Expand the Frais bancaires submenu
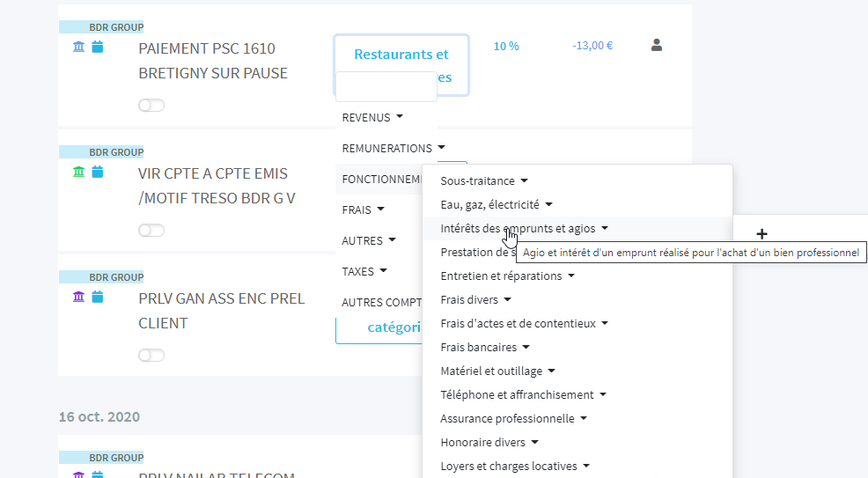Screen dimensions: 868x478 tap(484, 348)
